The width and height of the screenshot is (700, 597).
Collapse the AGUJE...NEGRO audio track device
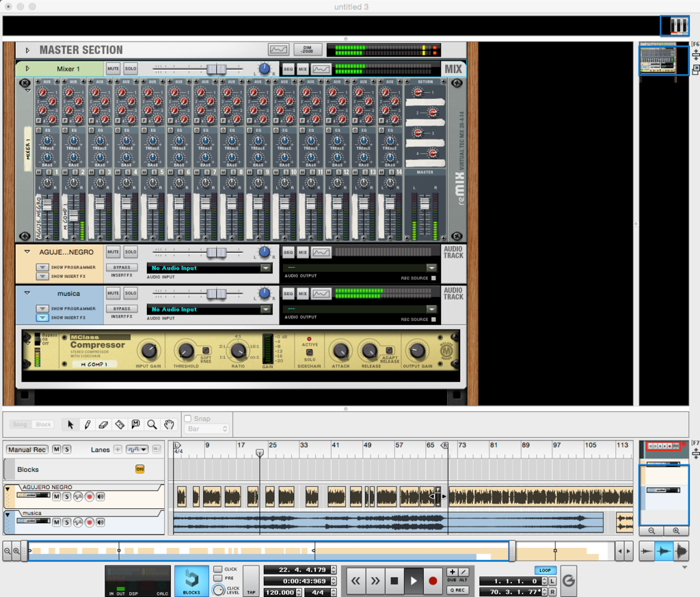[x=27, y=251]
